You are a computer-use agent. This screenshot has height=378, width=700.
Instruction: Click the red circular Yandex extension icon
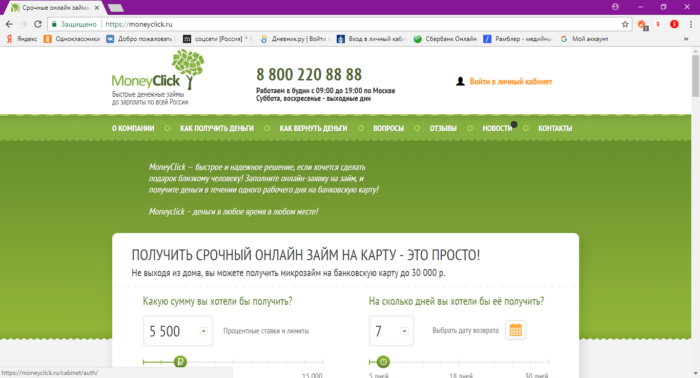[x=674, y=24]
